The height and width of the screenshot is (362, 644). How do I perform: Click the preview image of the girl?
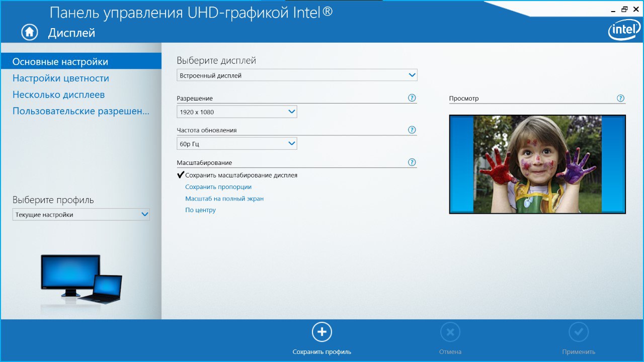click(x=537, y=164)
